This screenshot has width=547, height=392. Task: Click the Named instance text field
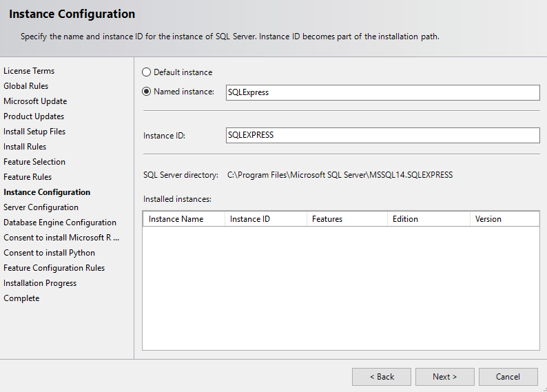[x=382, y=92]
